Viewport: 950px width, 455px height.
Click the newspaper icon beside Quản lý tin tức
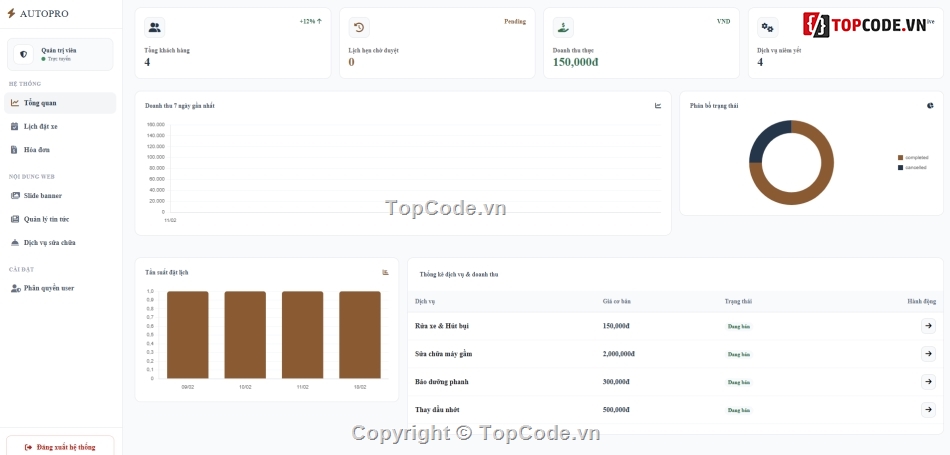coord(15,219)
